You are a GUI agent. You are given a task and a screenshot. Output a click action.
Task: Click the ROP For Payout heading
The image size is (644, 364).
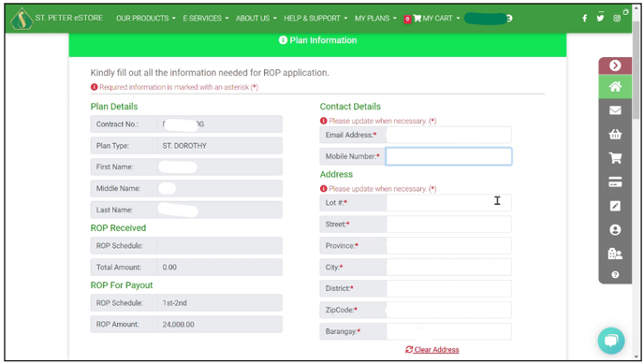[122, 285]
